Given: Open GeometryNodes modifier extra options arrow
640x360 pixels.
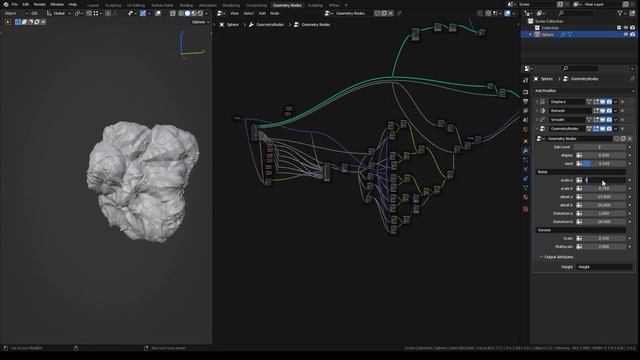Looking at the screenshot, I should click(x=616, y=129).
